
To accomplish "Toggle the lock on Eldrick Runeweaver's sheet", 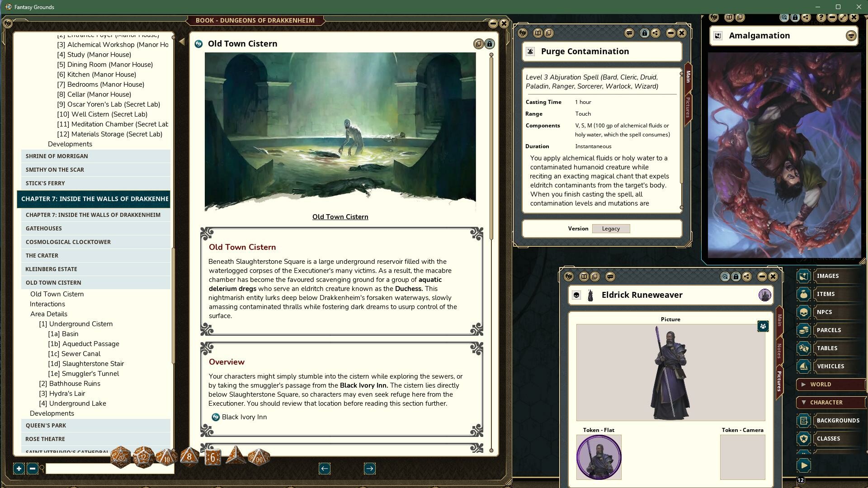I will pyautogui.click(x=736, y=277).
